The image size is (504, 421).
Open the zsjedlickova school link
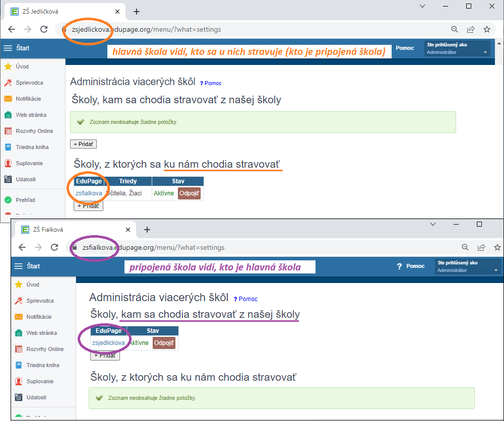pyautogui.click(x=108, y=343)
